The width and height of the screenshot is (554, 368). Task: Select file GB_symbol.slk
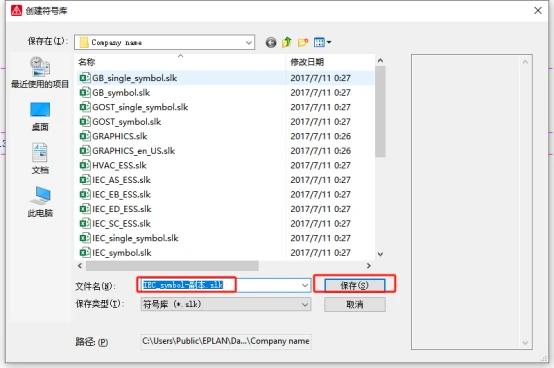point(121,93)
